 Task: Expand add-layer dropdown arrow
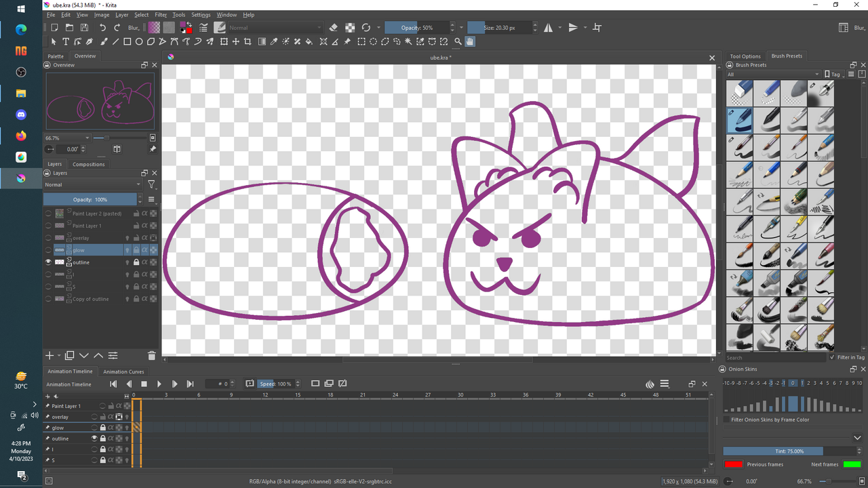click(59, 355)
